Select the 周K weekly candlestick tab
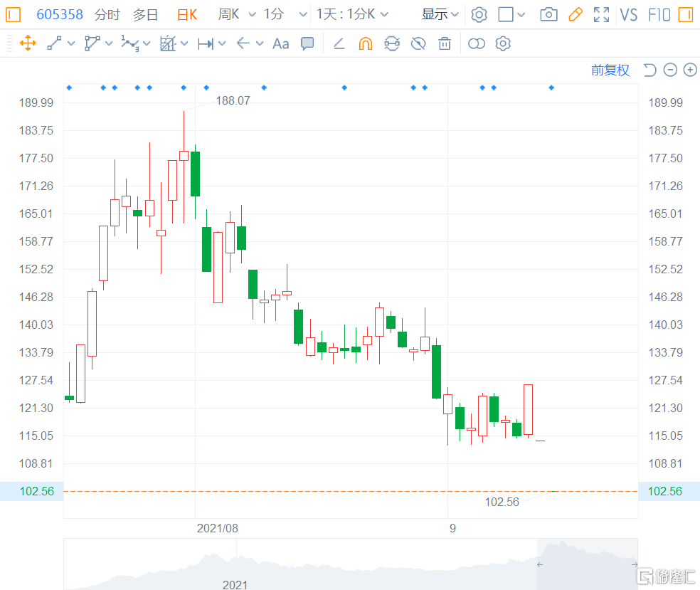 click(x=228, y=14)
